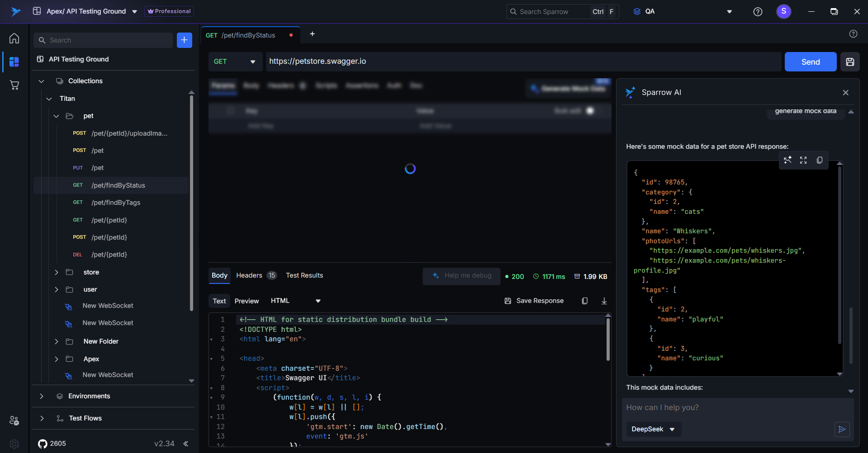This screenshot has width=868, height=453.
Task: Click Save Response button
Action: point(534,301)
